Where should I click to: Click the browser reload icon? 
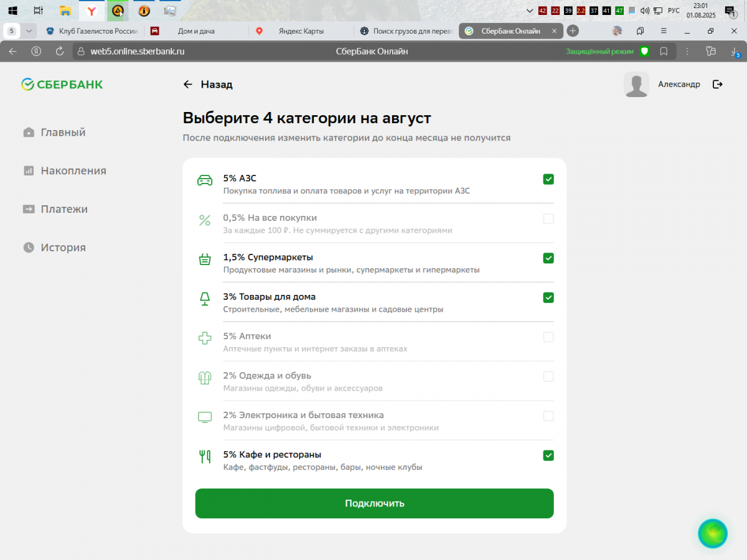[60, 51]
